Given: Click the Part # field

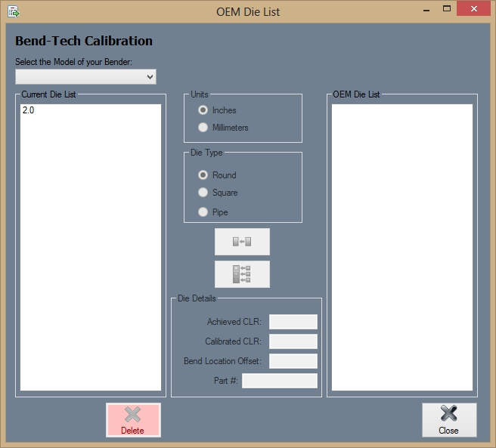Looking at the screenshot, I should point(280,381).
